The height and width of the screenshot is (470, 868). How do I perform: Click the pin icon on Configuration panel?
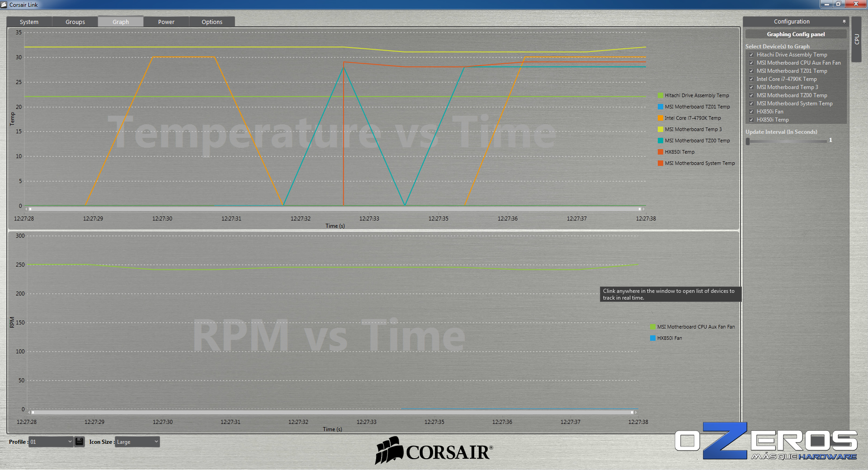coord(844,21)
